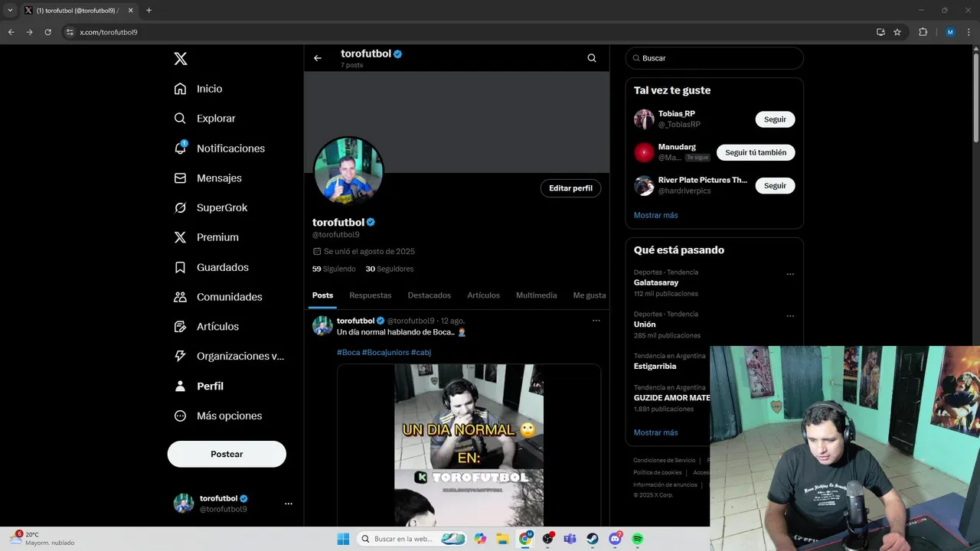The height and width of the screenshot is (551, 980).
Task: Open File Explorer from the taskbar
Action: click(503, 539)
